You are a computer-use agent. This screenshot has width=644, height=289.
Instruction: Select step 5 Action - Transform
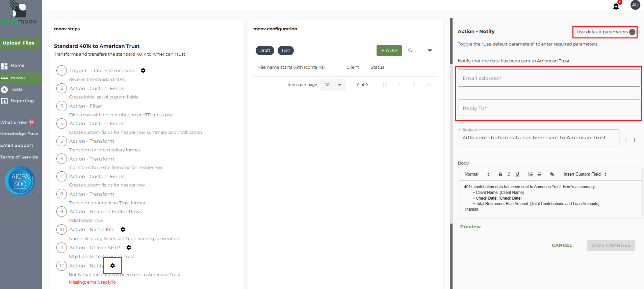coord(92,141)
